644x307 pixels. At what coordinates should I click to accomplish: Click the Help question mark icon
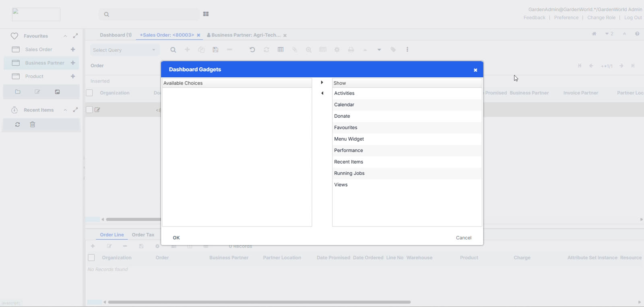pos(637,34)
